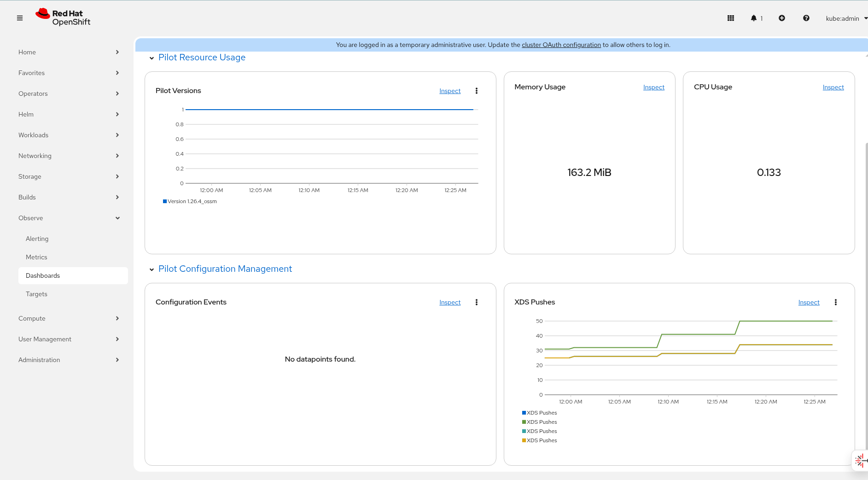Screen dimensions: 868x480
Task: Click the plus quick-create icon
Action: pyautogui.click(x=781, y=18)
